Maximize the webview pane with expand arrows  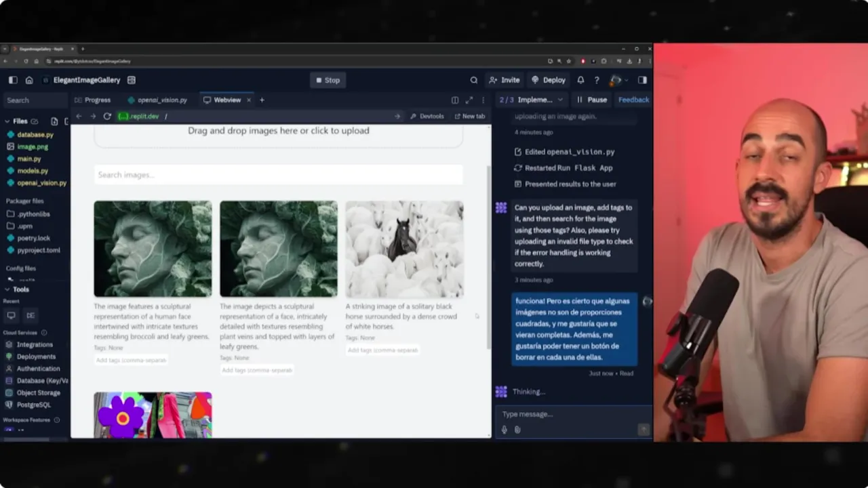[469, 100]
